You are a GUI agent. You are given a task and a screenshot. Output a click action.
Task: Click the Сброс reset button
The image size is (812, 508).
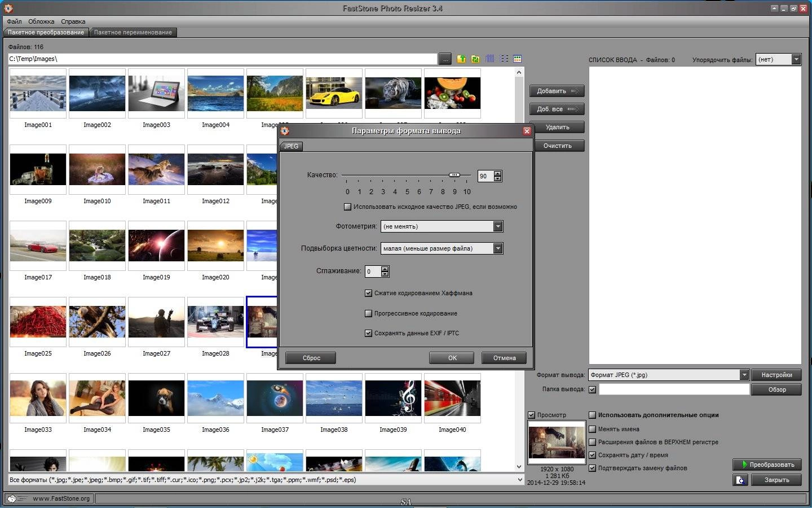(311, 358)
